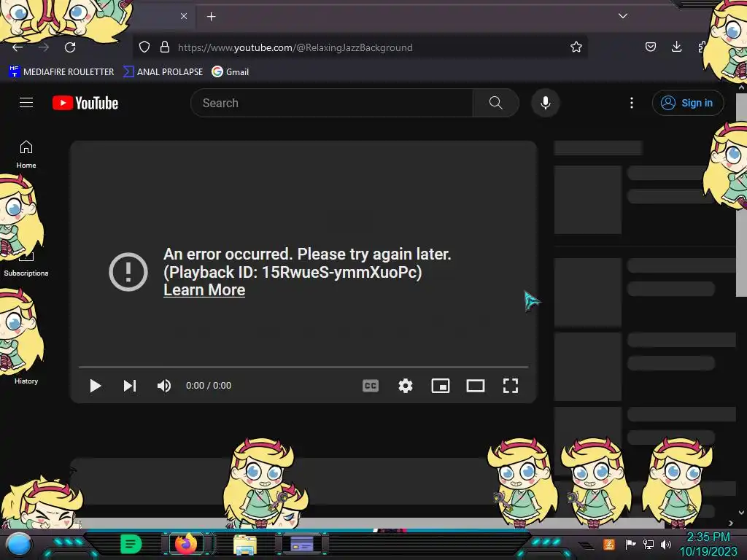
Task: Open Home in YouTube sidebar
Action: point(26,155)
